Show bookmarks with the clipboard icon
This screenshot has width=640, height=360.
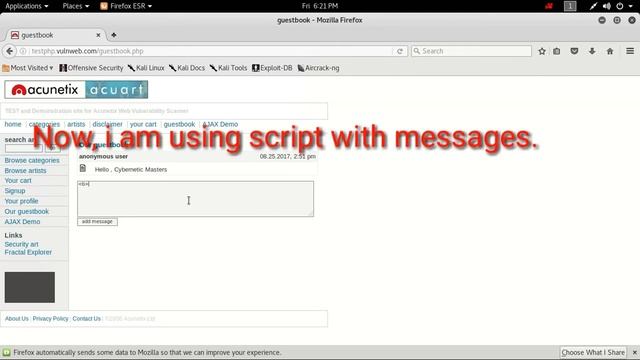(557, 51)
